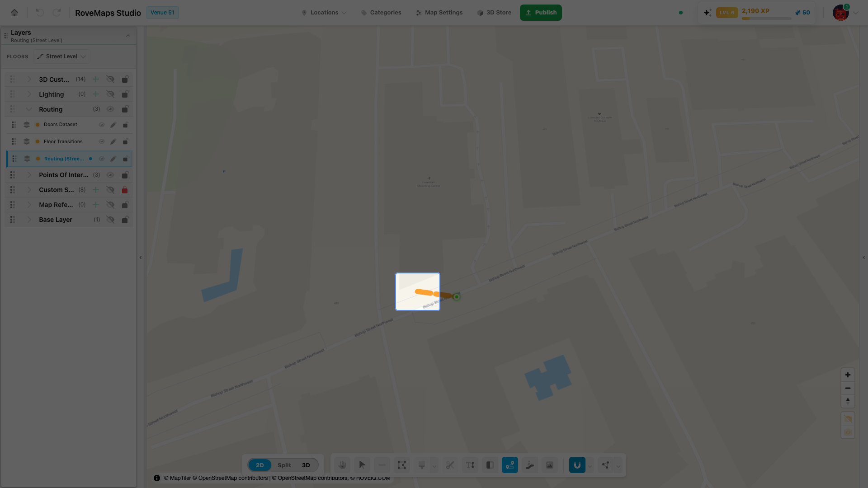Click the 50 points badge
This screenshot has height=488, width=868.
[x=802, y=13]
